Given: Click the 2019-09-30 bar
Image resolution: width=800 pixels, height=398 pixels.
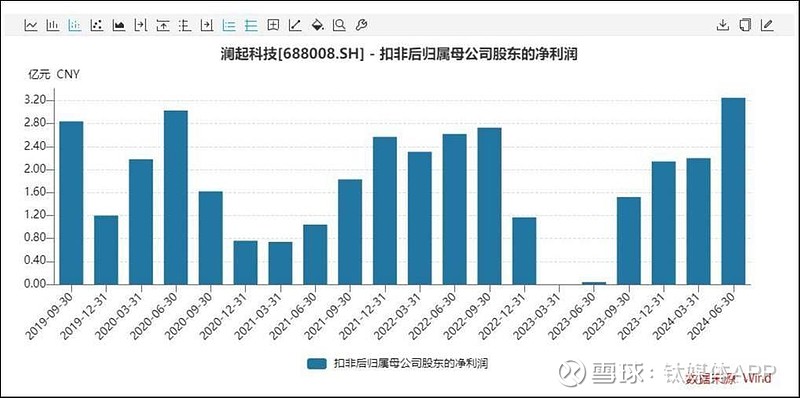Looking at the screenshot, I should 71,203.
